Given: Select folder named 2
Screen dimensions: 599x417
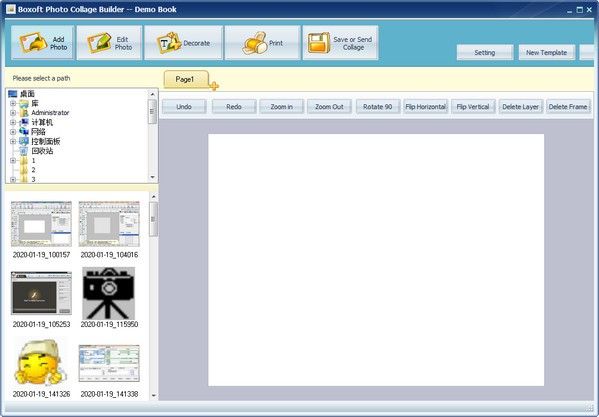Looking at the screenshot, I should point(33,170).
